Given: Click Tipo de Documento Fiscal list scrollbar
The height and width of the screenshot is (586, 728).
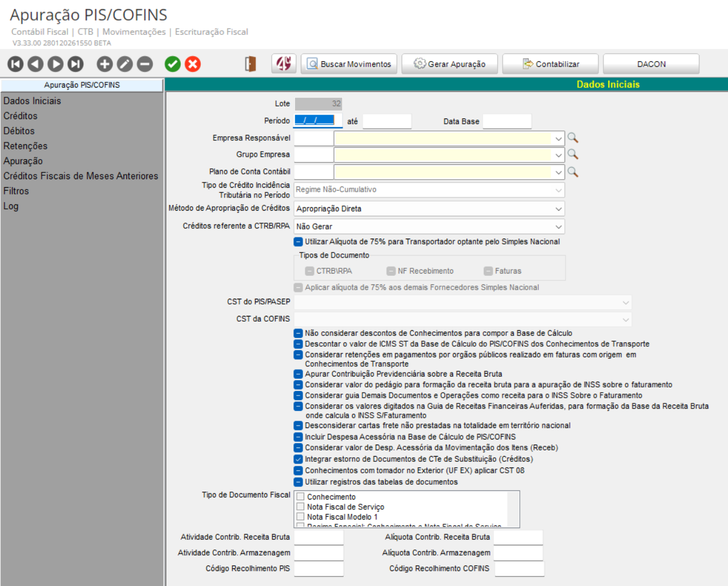Looking at the screenshot, I should [x=514, y=509].
